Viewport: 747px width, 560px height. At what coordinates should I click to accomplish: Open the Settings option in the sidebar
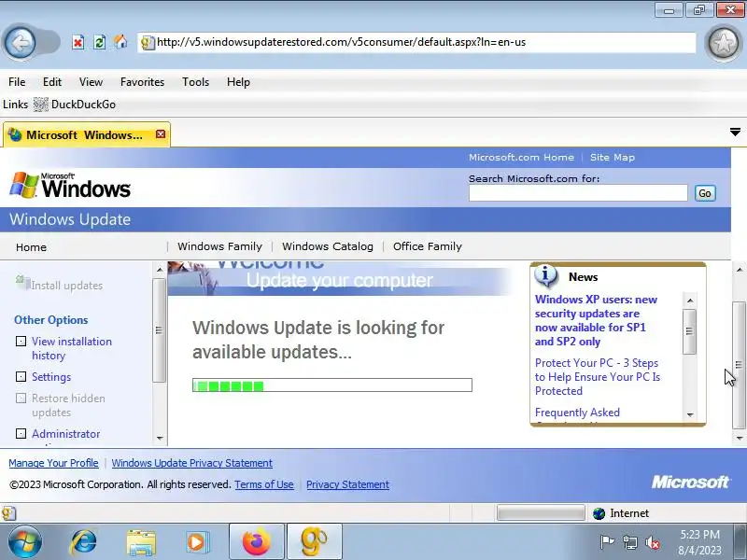tap(51, 377)
